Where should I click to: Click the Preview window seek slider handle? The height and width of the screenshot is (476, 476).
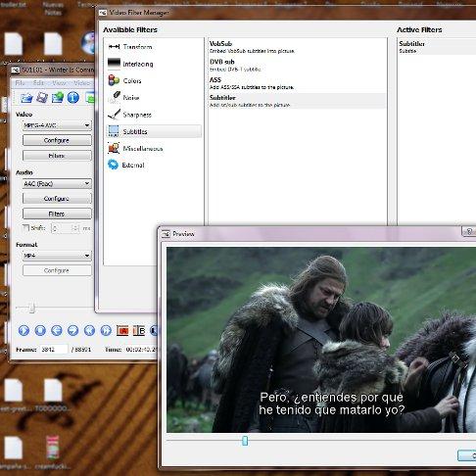(x=245, y=441)
